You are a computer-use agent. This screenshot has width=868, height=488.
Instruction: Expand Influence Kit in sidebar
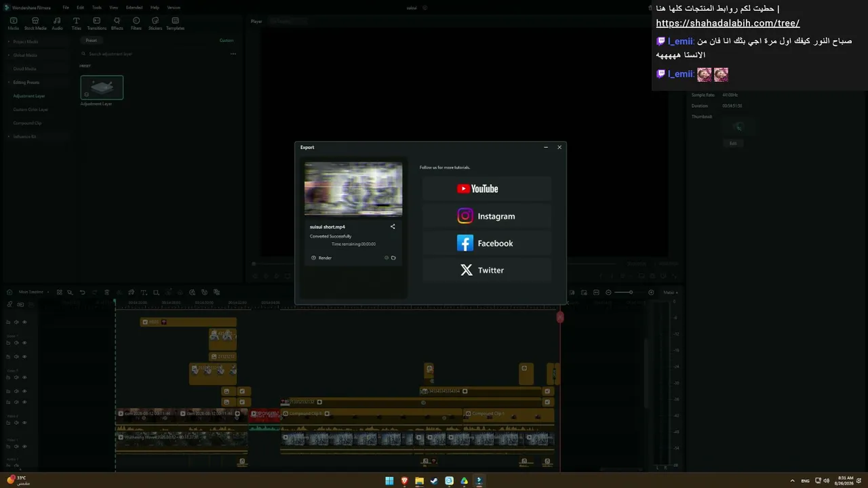click(9, 136)
